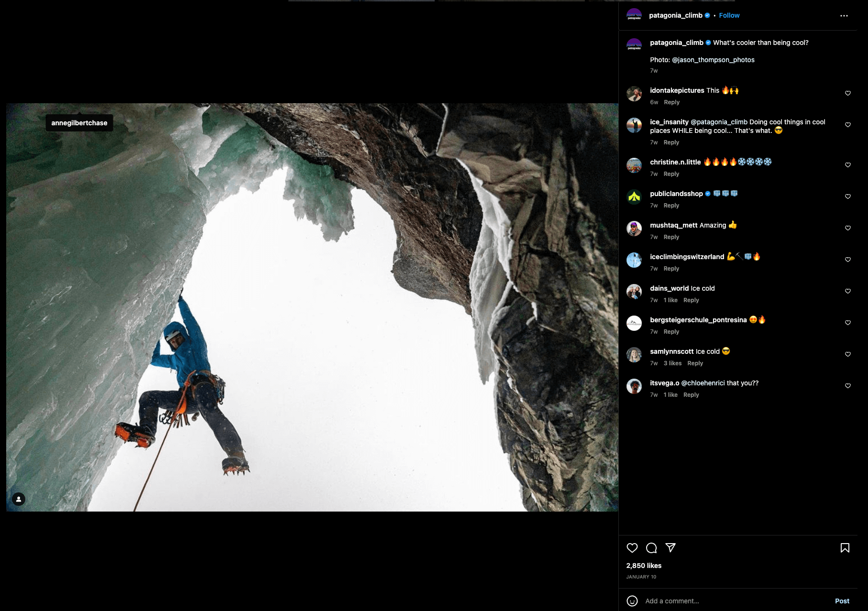Open patagonia_climb avatar in header
Image resolution: width=868 pixels, height=611 pixels.
[x=634, y=15]
